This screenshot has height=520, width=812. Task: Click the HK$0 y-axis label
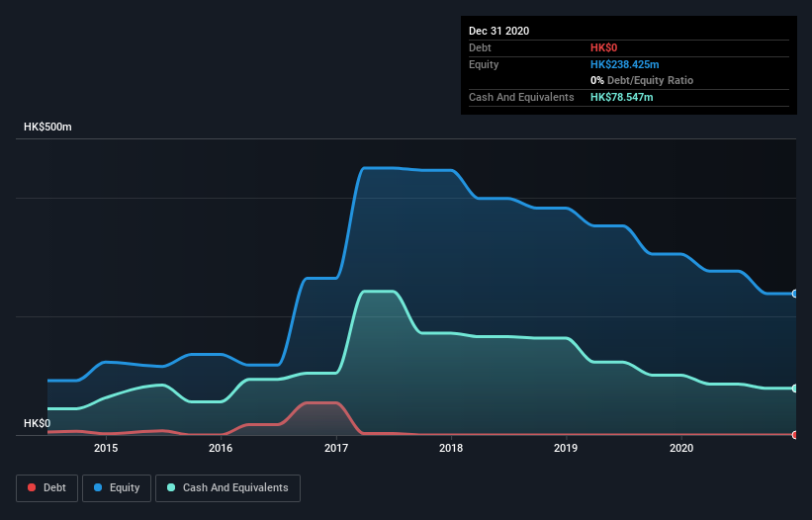click(x=38, y=423)
